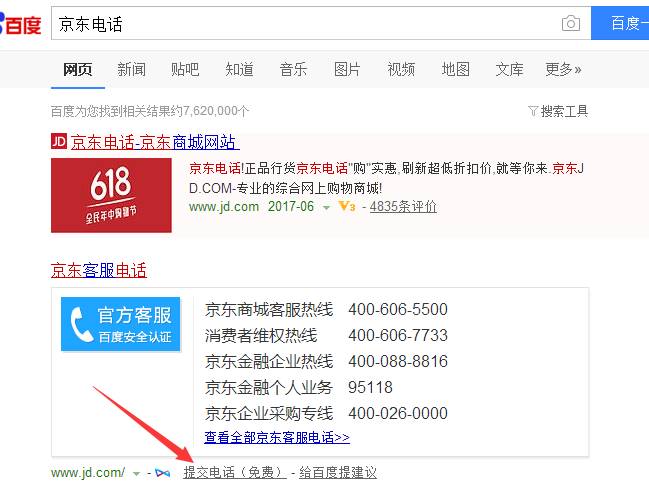Expand the arrow after www.jd.com/ bottom URL
The width and height of the screenshot is (649, 493).
tap(136, 474)
